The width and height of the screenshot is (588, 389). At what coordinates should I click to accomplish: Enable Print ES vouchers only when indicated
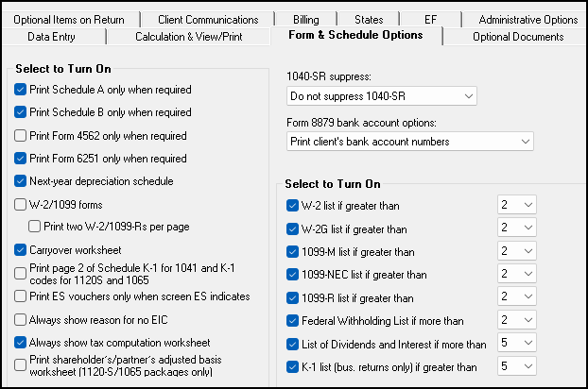pos(22,297)
